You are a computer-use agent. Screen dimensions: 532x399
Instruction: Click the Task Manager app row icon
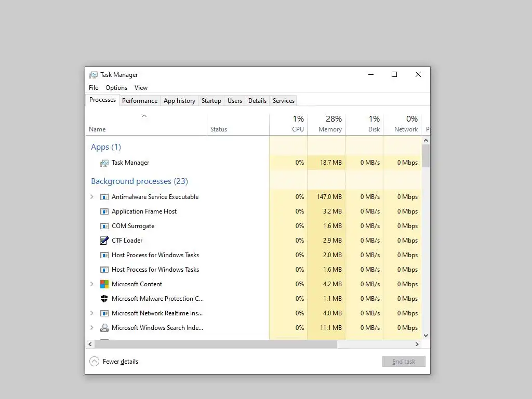pyautogui.click(x=104, y=163)
